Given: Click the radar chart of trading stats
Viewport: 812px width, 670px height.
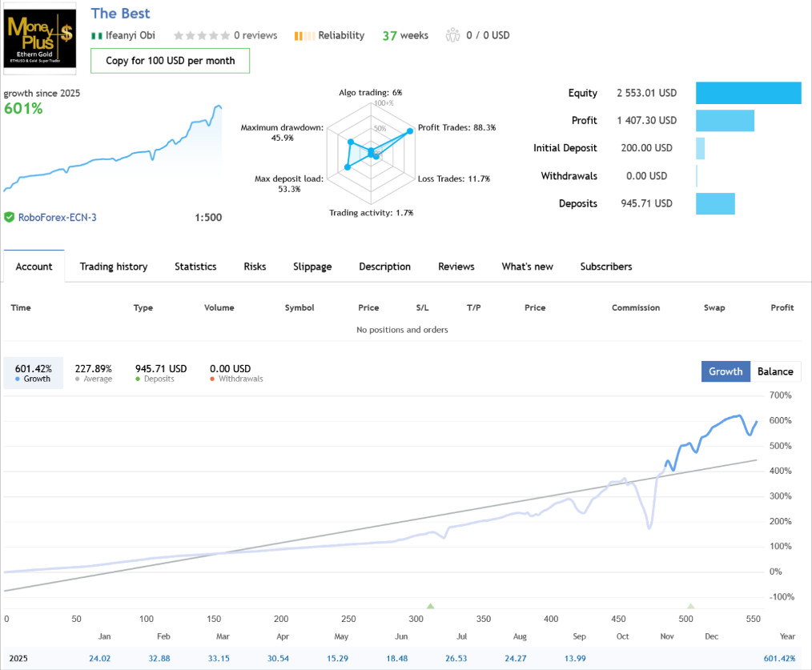Looking at the screenshot, I should (x=371, y=150).
